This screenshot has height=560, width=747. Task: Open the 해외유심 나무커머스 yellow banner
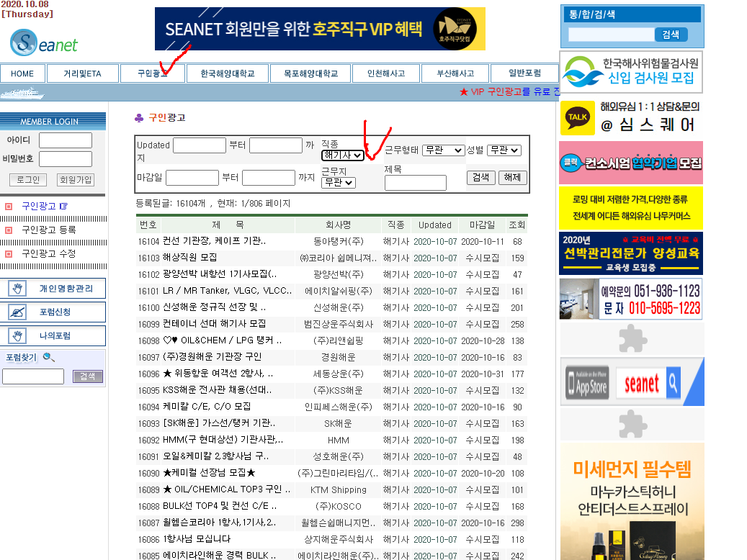[x=631, y=208]
